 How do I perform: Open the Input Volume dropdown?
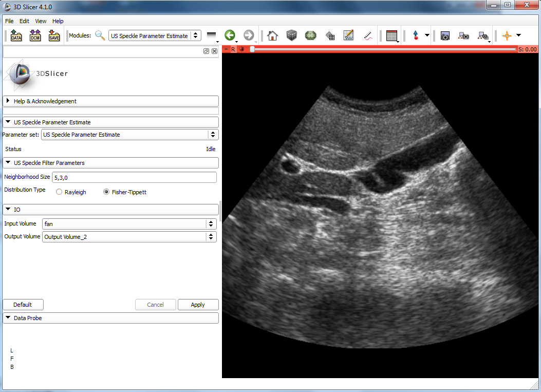click(129, 224)
